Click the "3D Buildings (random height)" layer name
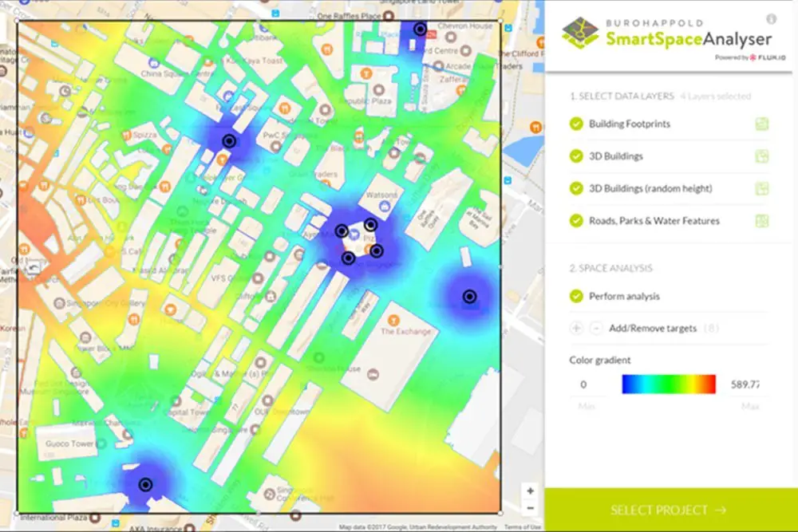The height and width of the screenshot is (532, 798). click(650, 189)
